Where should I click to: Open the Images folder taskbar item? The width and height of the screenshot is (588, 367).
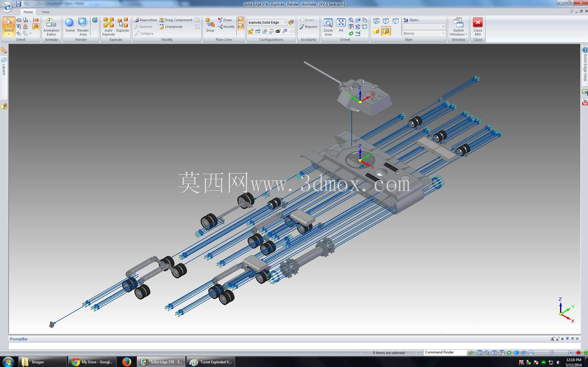pyautogui.click(x=43, y=362)
